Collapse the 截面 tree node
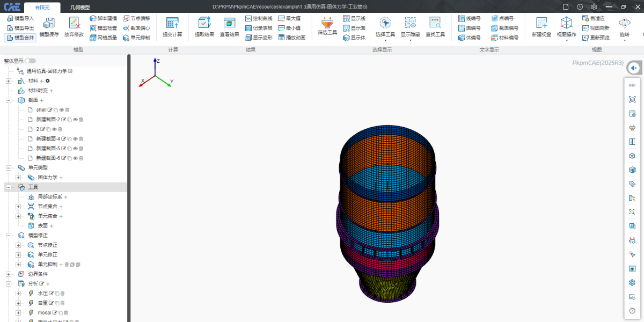Image resolution: width=644 pixels, height=322 pixels. (9, 100)
